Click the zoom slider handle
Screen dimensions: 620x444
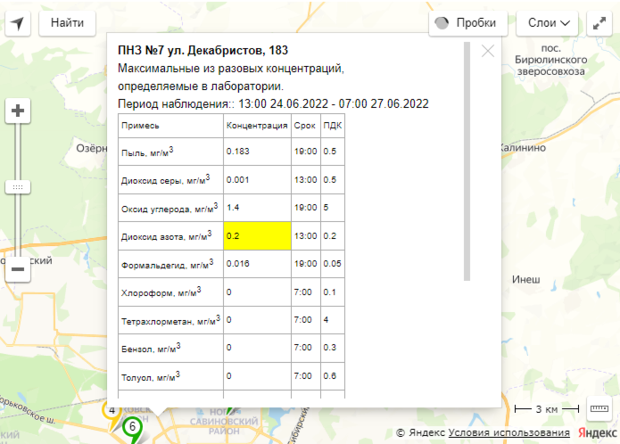[x=18, y=187]
